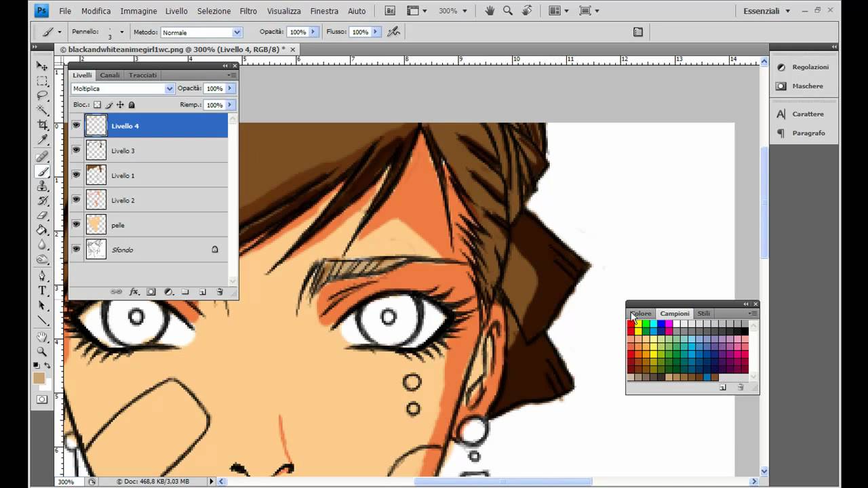Select the Move tool

tap(42, 66)
